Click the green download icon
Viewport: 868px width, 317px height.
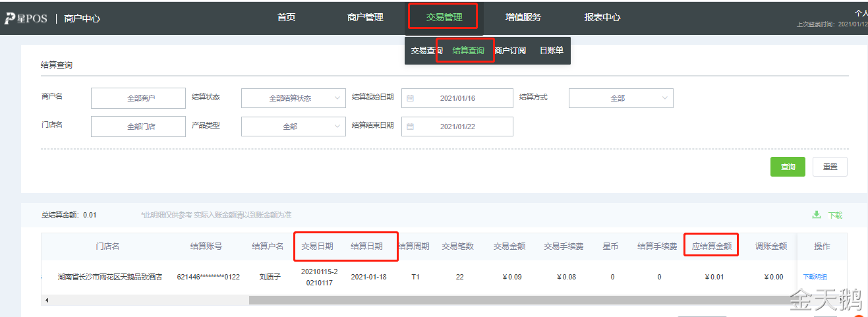(817, 215)
